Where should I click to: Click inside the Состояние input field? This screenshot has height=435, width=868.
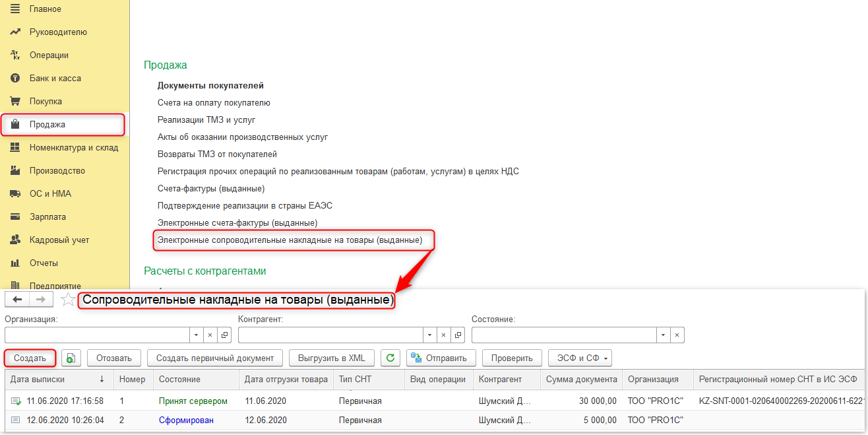(564, 335)
